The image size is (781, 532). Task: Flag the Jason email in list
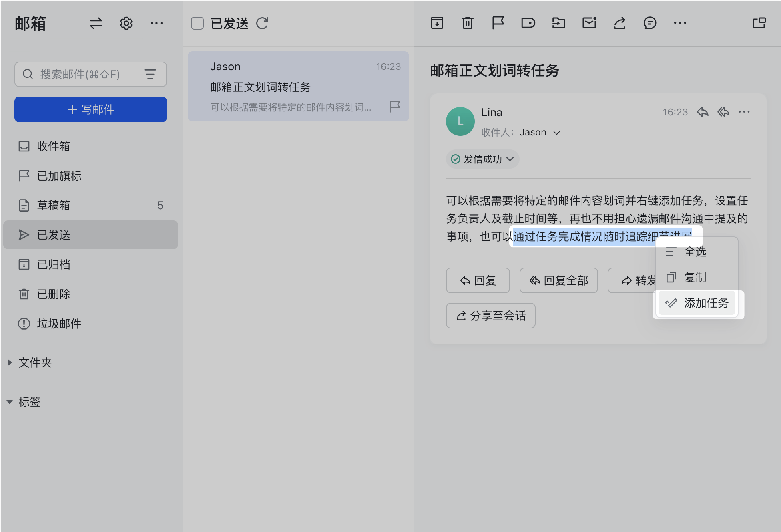pyautogui.click(x=395, y=106)
